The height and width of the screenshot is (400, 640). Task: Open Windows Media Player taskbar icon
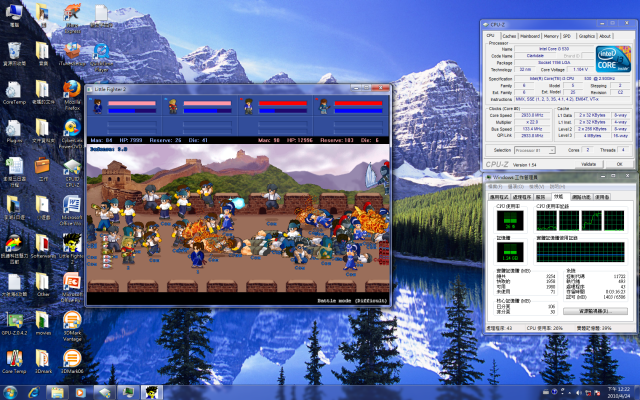tap(80, 393)
